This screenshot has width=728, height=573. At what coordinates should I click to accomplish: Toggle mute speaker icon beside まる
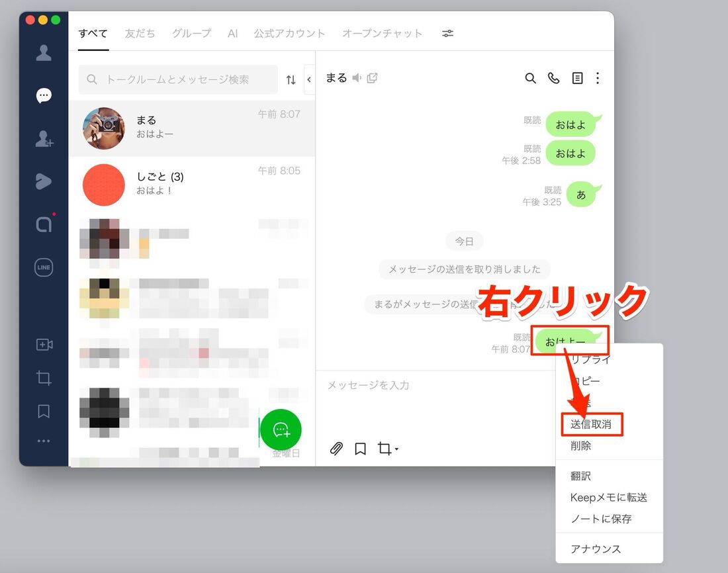coord(357,78)
